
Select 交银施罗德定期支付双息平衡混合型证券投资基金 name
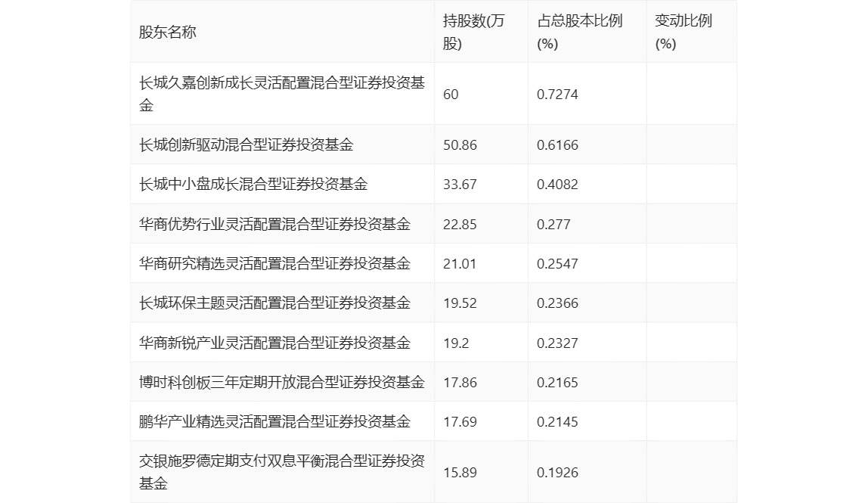pos(282,472)
